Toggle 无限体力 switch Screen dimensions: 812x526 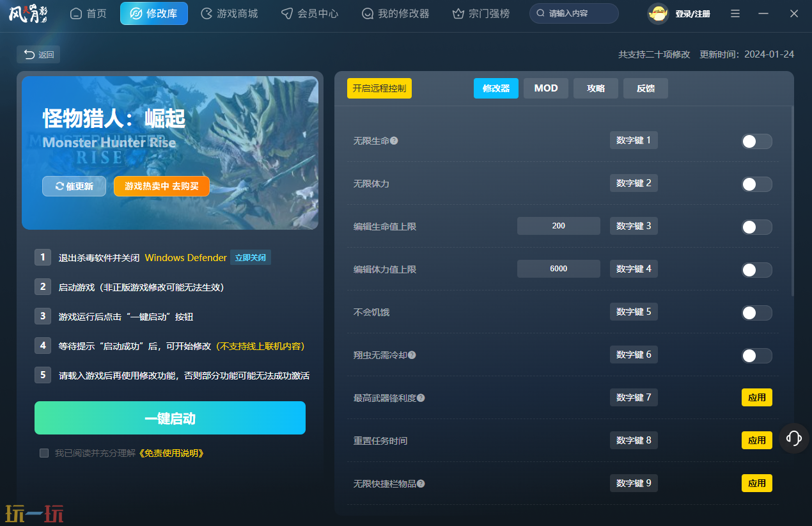(x=757, y=184)
